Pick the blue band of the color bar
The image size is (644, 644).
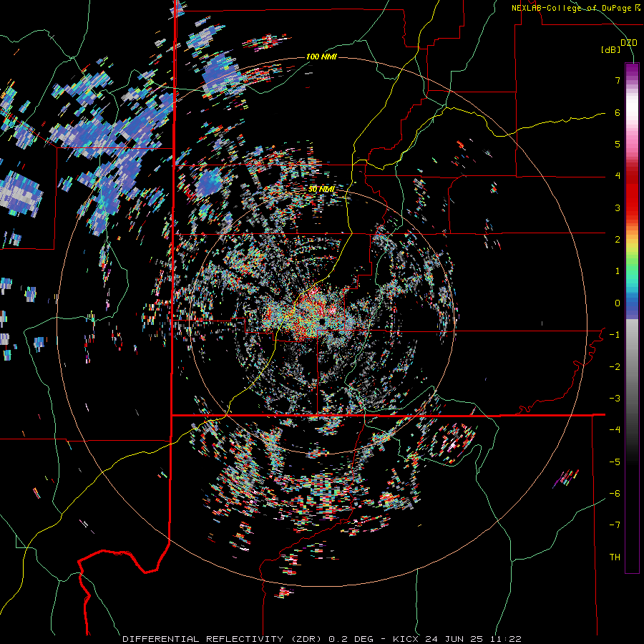[x=632, y=306]
